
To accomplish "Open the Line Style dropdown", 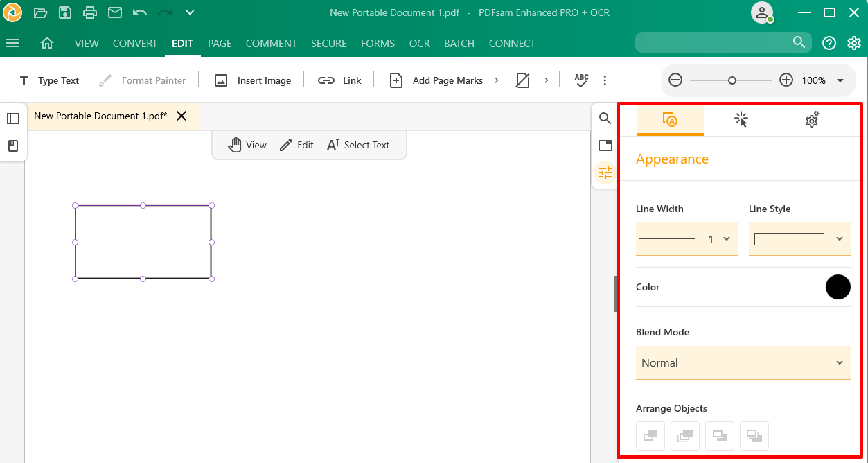I will 799,239.
